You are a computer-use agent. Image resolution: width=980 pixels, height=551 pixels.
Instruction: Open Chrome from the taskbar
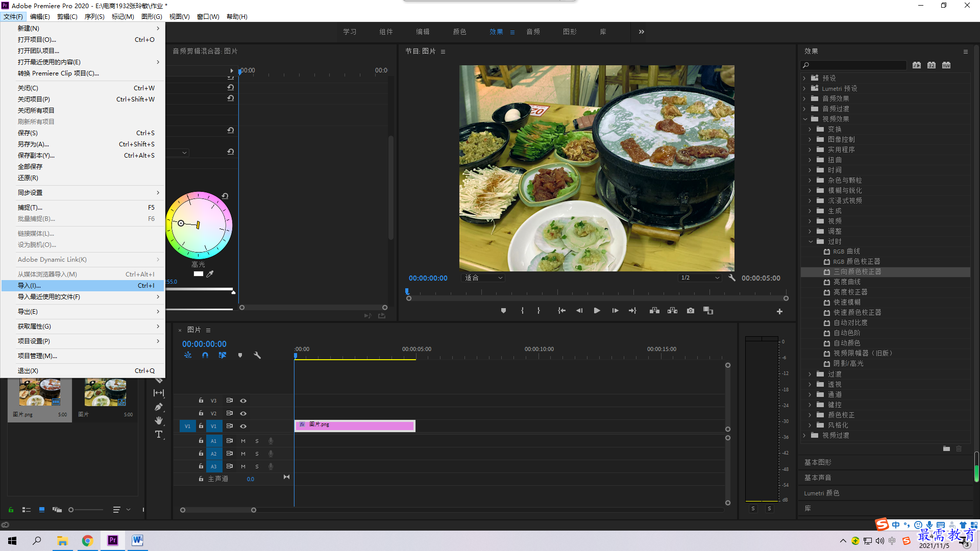tap(87, 540)
